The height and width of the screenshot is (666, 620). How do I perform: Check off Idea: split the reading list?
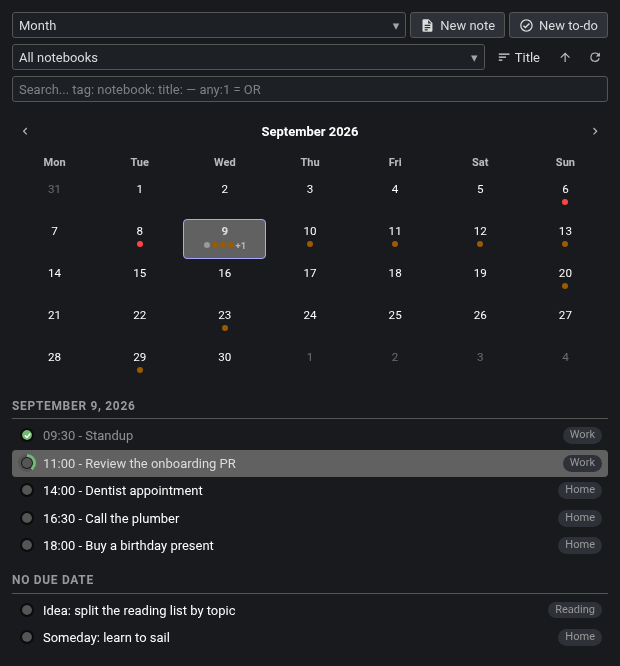pos(27,610)
